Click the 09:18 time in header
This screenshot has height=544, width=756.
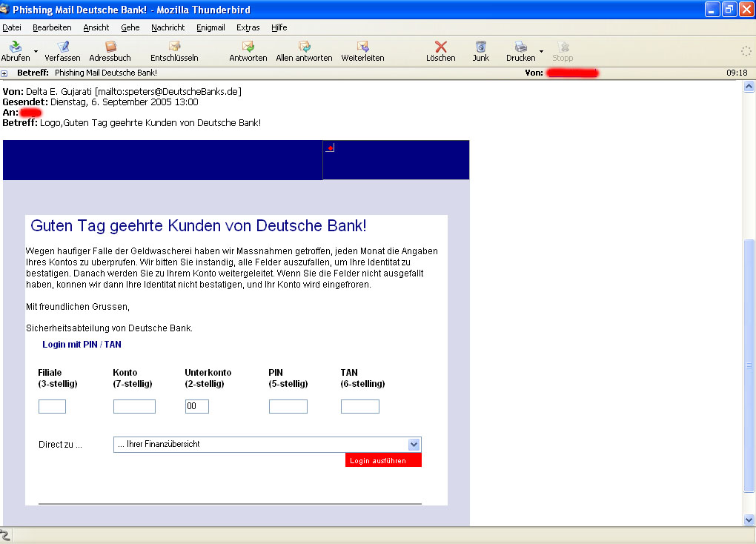(737, 73)
